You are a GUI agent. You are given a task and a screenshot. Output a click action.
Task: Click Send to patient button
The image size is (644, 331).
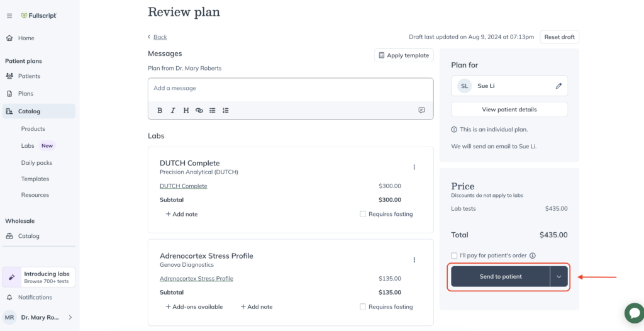coord(501,277)
